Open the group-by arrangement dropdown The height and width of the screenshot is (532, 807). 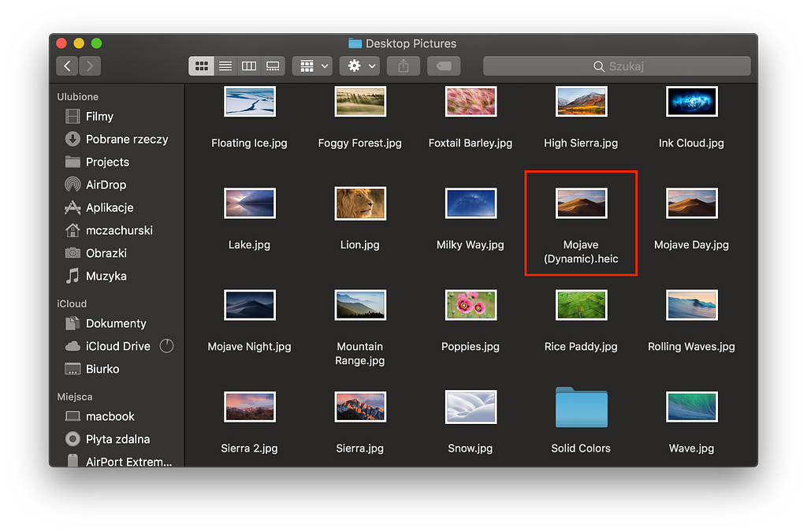312,66
